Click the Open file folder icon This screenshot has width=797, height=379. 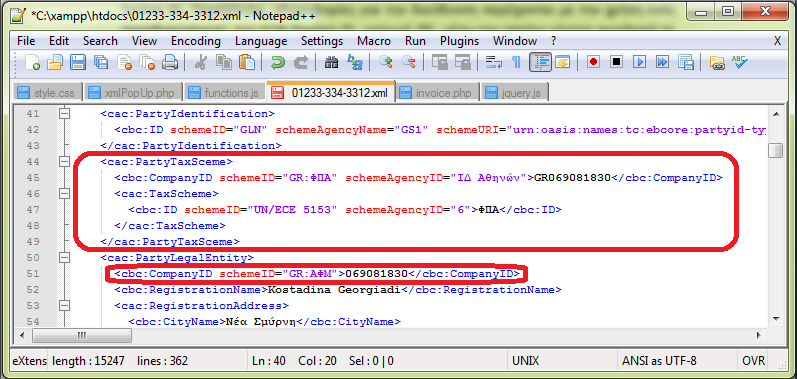click(55, 62)
